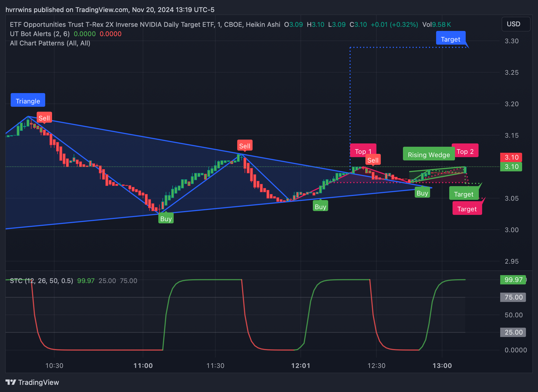538x392 pixels.
Task: Click the 3.15 price axis label
Action: tap(512, 136)
